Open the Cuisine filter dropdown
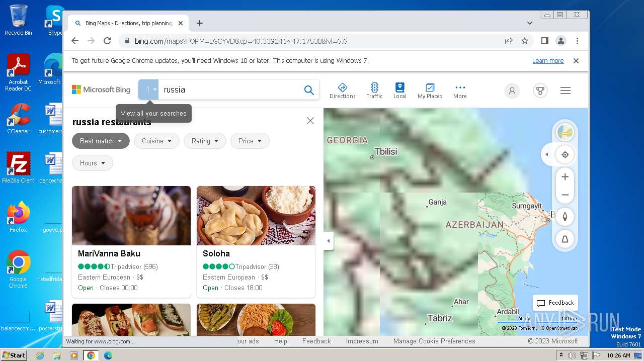 (x=156, y=141)
